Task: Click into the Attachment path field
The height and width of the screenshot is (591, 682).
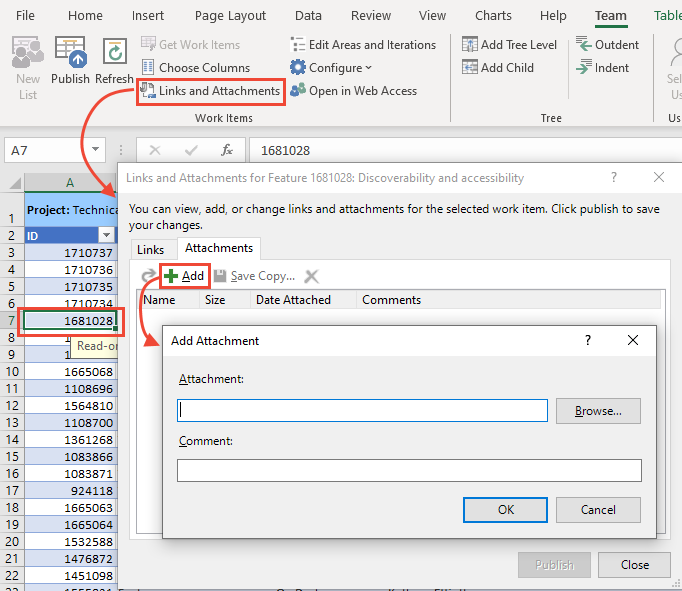Action: 362,410
